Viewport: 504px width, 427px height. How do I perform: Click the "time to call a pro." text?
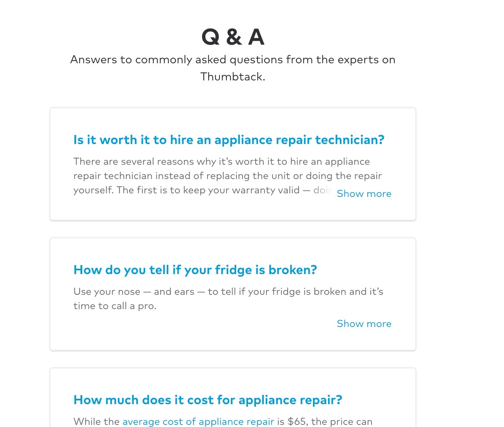115,306
